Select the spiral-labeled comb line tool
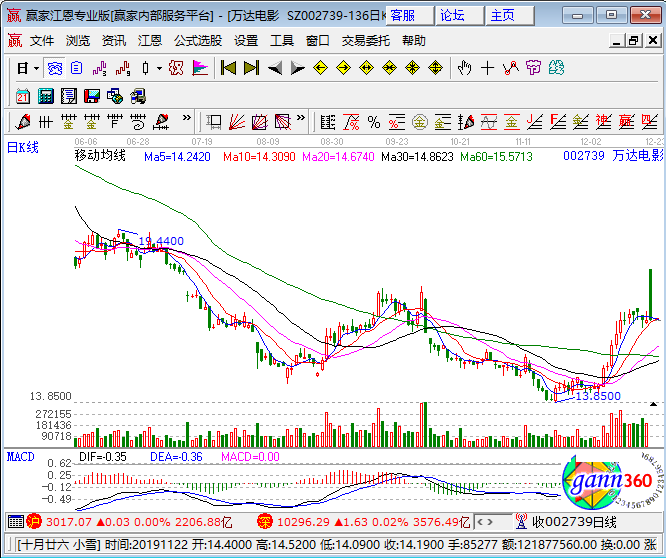Viewport: 666px width, 558px height. (x=138, y=122)
